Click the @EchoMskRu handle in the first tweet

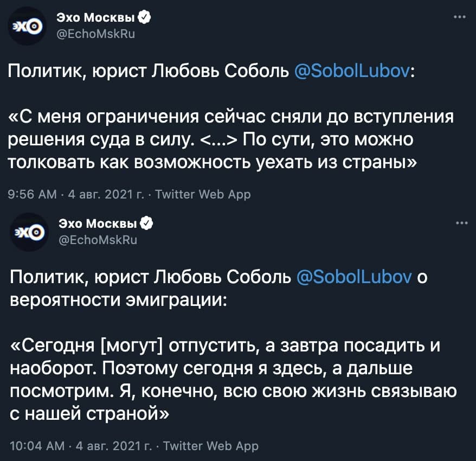tap(95, 34)
